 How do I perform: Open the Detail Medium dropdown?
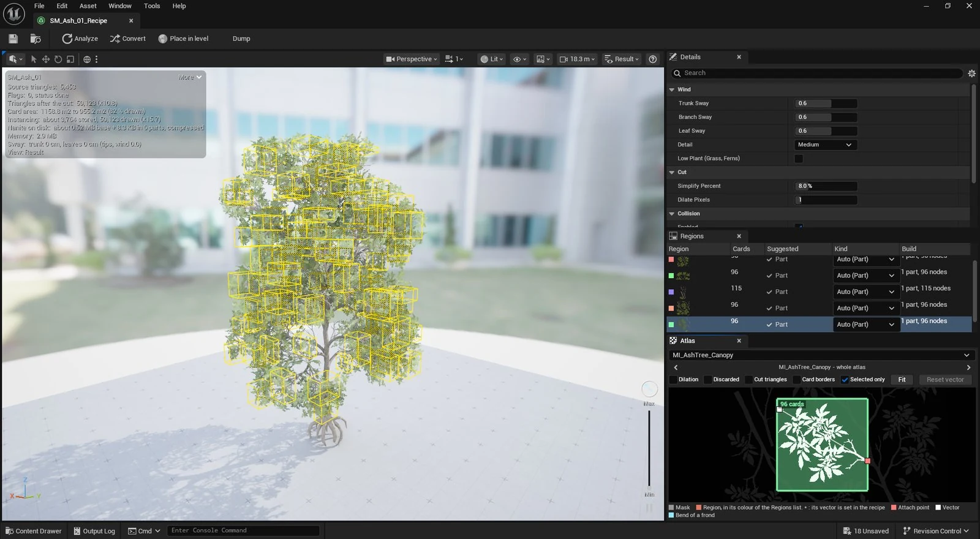click(x=825, y=145)
